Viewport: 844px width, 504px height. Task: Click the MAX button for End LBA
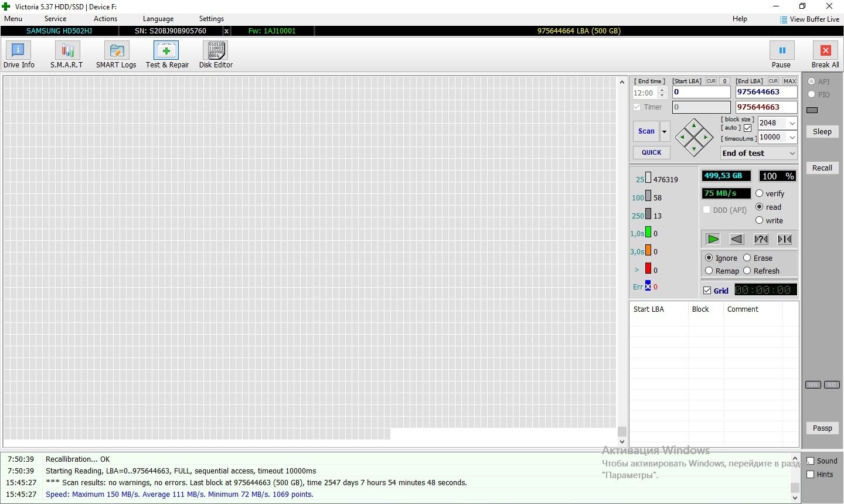789,81
